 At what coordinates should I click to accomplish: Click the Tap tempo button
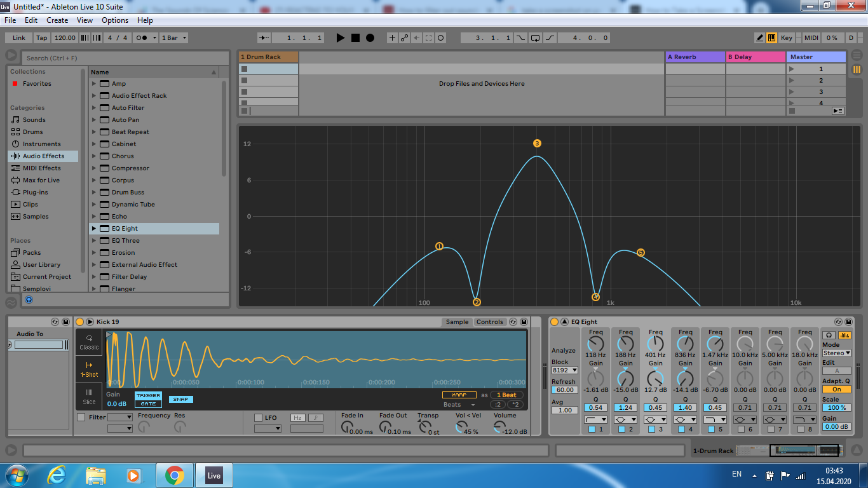coord(41,38)
